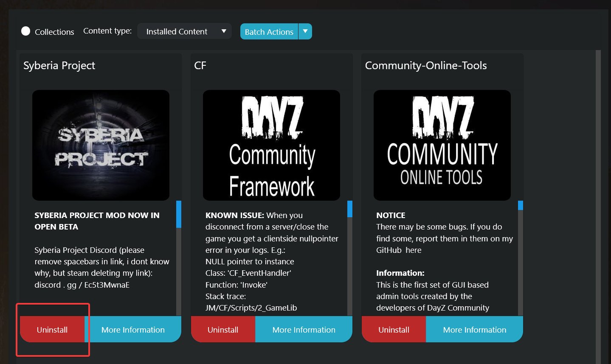Viewport: 611px width, 364px height.
Task: Click the Community Online Tools logo
Action: [x=442, y=145]
